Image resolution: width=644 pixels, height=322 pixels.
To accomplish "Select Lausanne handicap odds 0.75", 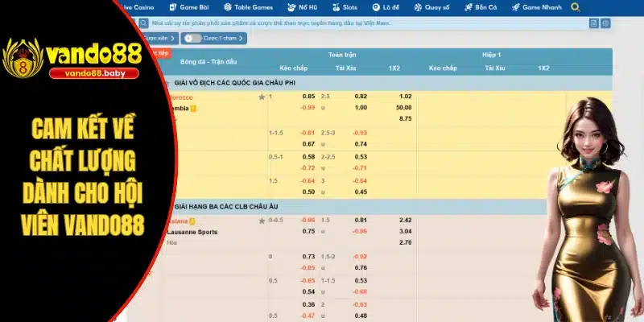I will [x=308, y=231].
